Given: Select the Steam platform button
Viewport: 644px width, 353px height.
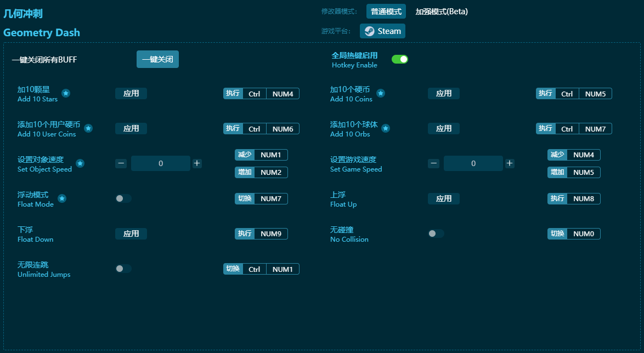Looking at the screenshot, I should point(382,31).
